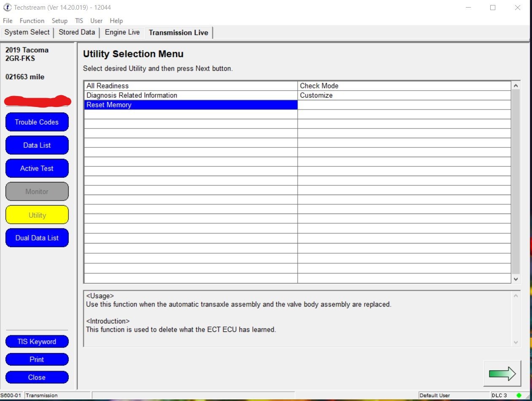532x401 pixels.
Task: Select Diagnosis Related Information utility
Action: [x=191, y=96]
